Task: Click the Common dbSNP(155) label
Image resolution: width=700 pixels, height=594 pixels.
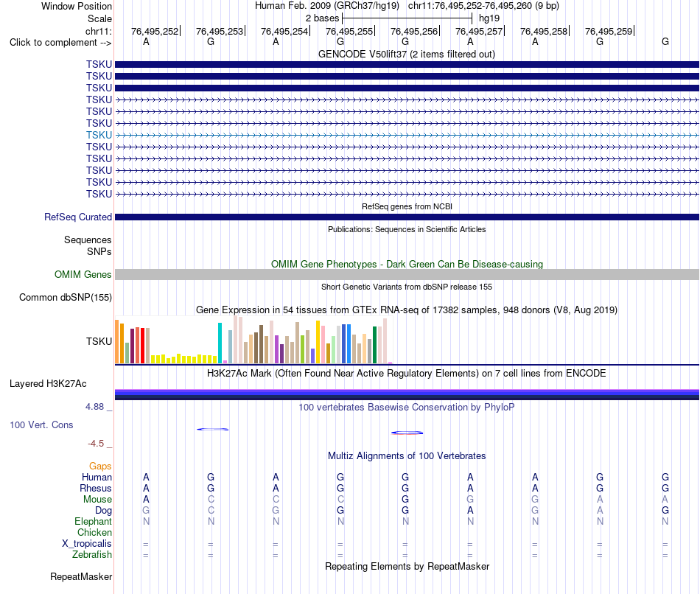Action: (66, 298)
